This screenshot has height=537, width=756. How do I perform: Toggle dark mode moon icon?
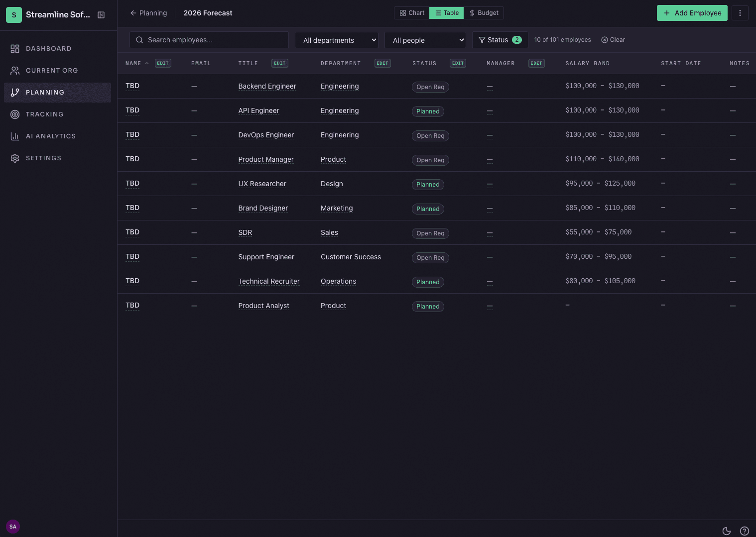(x=727, y=531)
